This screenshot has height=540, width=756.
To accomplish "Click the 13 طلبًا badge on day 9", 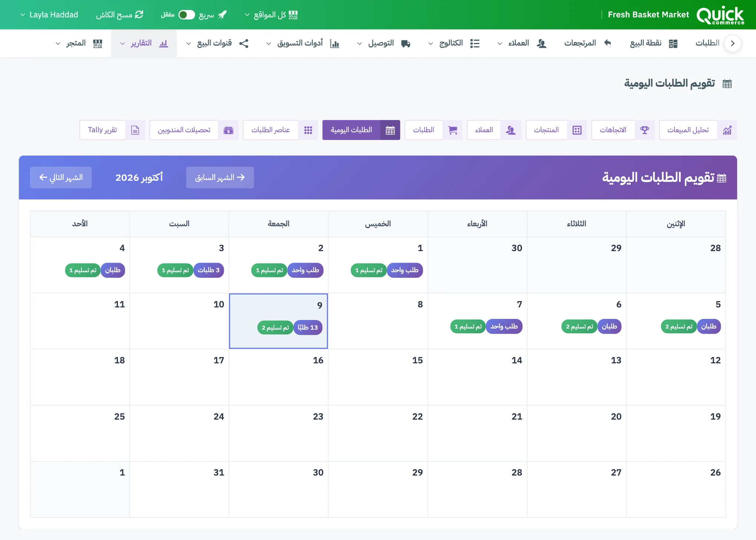I will click(308, 327).
